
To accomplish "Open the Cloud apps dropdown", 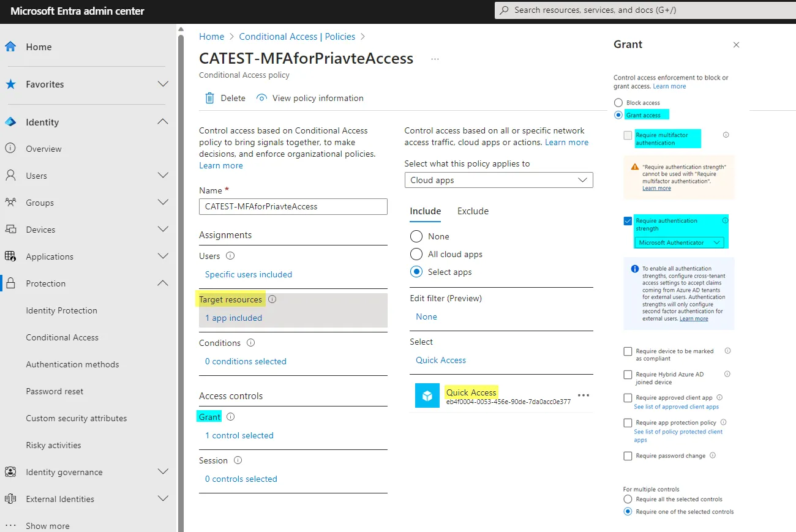I will pos(498,180).
